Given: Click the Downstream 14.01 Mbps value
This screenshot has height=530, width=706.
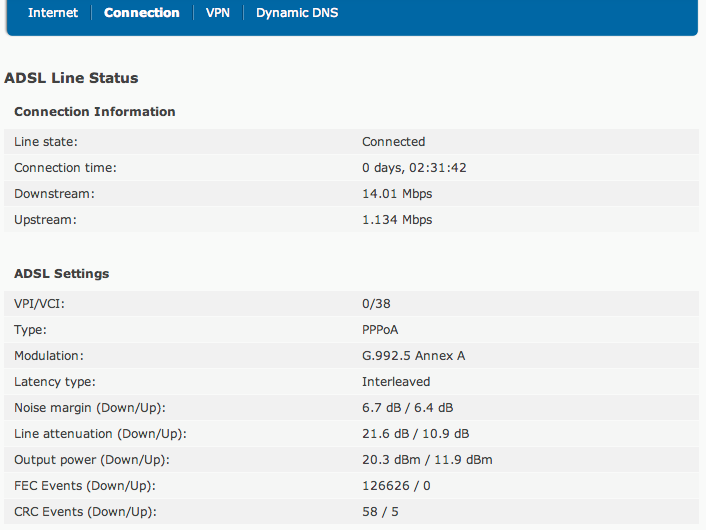Looking at the screenshot, I should click(x=397, y=194).
